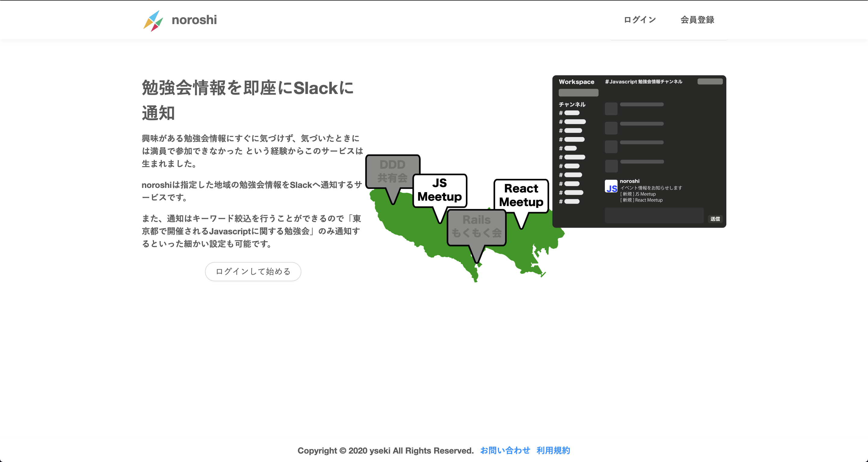
Task: Open the ログイン menu item
Action: coord(640,20)
